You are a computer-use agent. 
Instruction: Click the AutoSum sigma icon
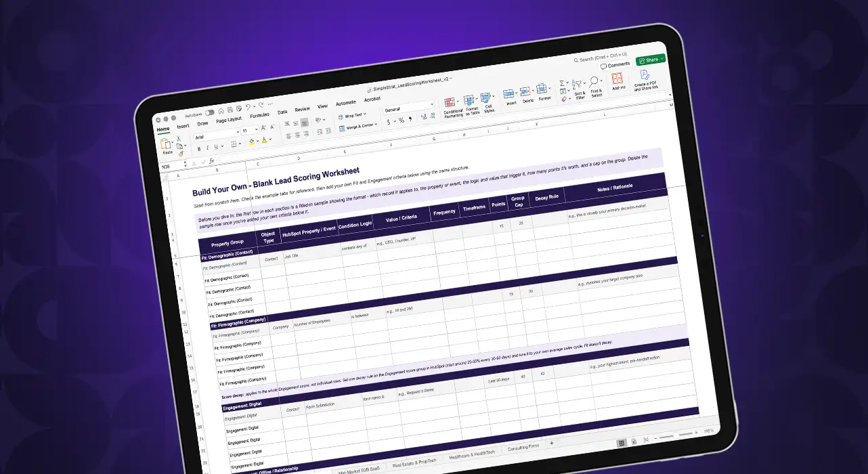(x=562, y=83)
